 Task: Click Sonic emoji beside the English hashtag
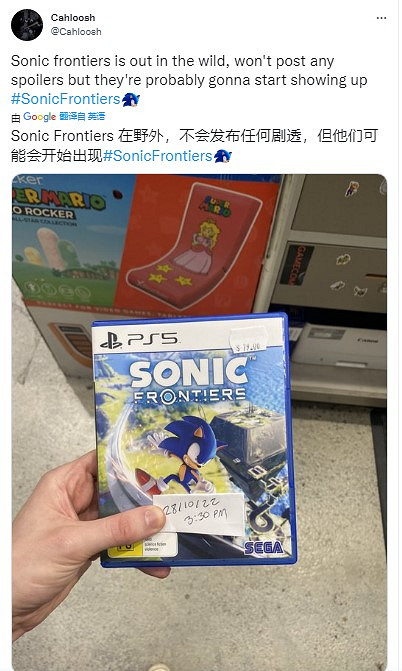(131, 99)
